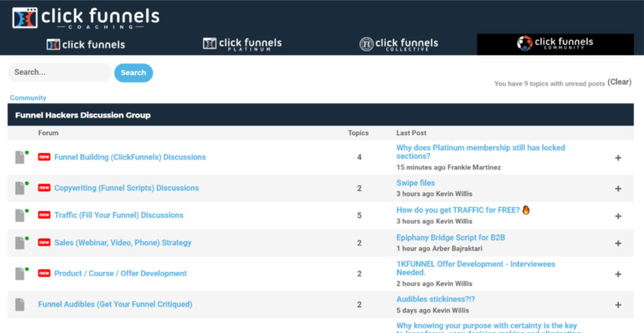This screenshot has height=333, width=644.
Task: Click Frankie Martinez author name
Action: click(474, 167)
